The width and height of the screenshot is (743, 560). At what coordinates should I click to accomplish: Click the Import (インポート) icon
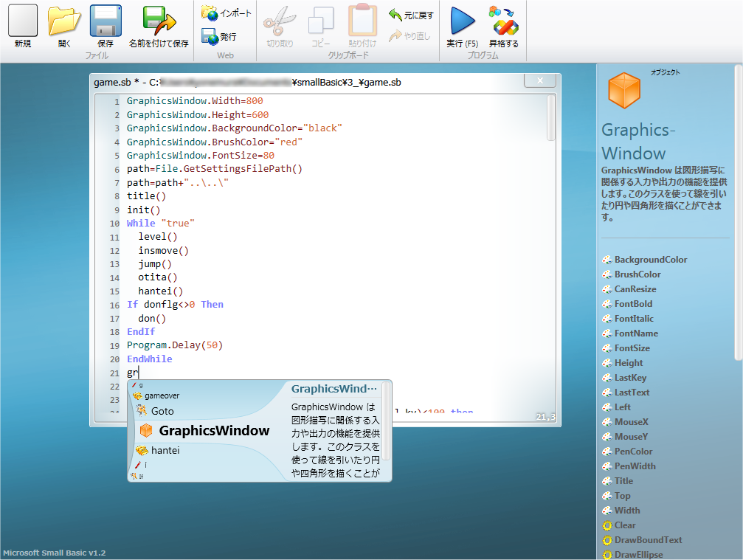[x=227, y=13]
